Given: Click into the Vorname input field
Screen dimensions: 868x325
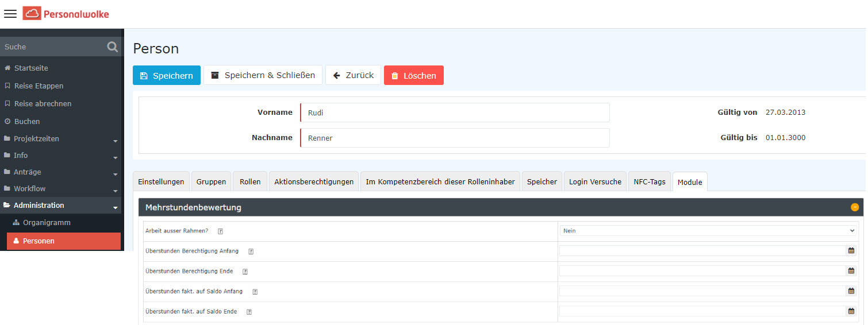Looking at the screenshot, I should (454, 113).
